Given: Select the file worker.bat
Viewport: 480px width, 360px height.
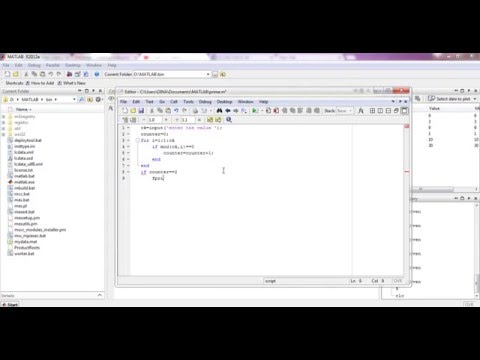Looking at the screenshot, I should coord(24,253).
